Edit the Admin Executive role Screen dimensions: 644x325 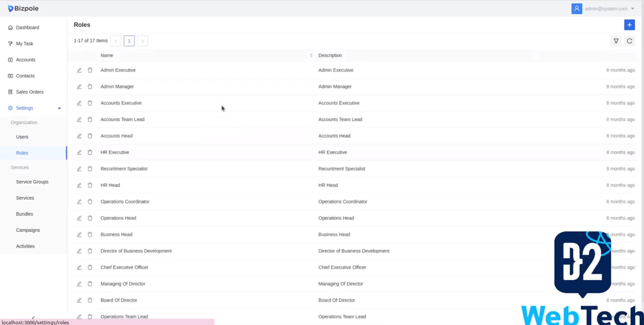(x=79, y=70)
